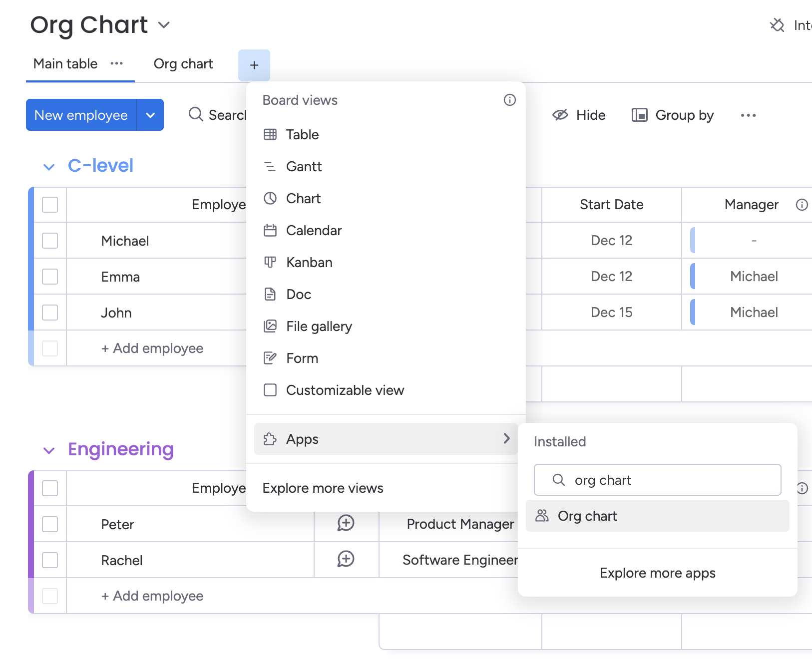Image resolution: width=812 pixels, height=663 pixels.
Task: Select the checkbox for Rachel's row
Action: (50, 560)
